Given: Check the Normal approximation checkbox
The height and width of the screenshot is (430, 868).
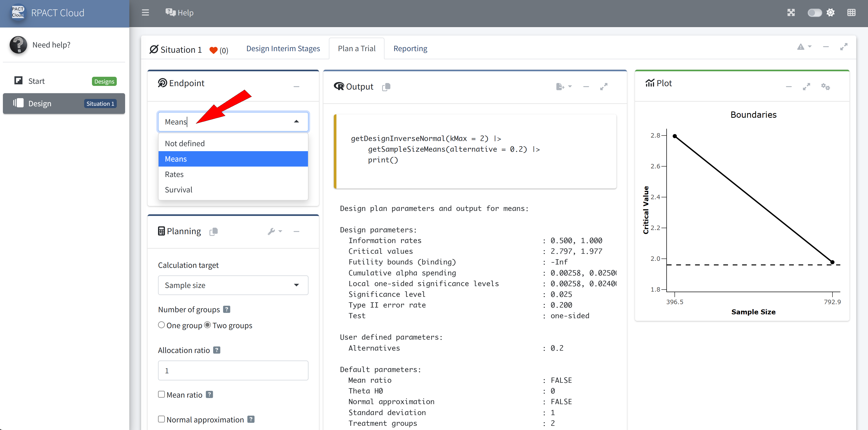Looking at the screenshot, I should 161,419.
